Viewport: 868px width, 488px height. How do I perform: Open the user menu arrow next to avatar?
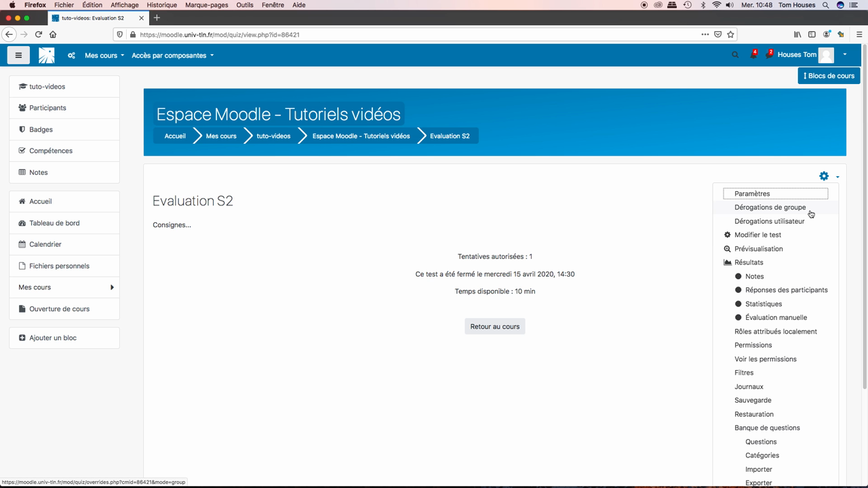tap(844, 55)
